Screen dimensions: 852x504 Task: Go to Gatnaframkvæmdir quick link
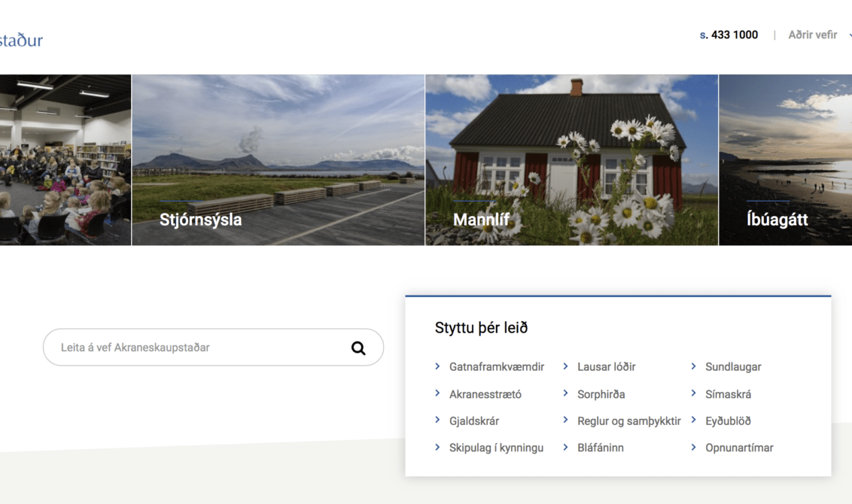tap(497, 367)
